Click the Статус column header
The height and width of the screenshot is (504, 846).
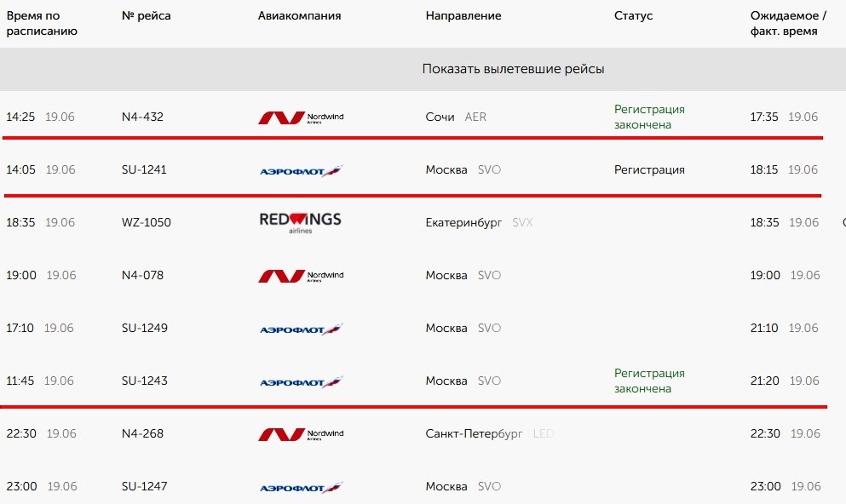point(633,15)
